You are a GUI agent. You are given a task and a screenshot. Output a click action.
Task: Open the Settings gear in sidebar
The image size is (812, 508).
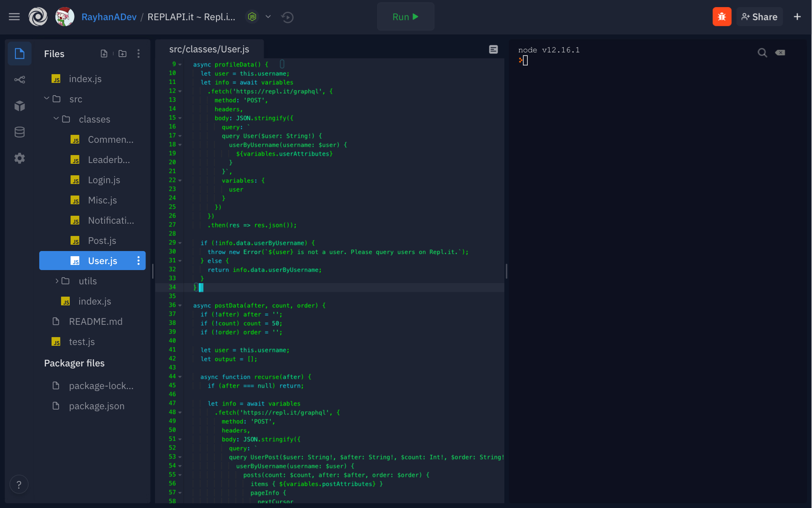coord(19,158)
